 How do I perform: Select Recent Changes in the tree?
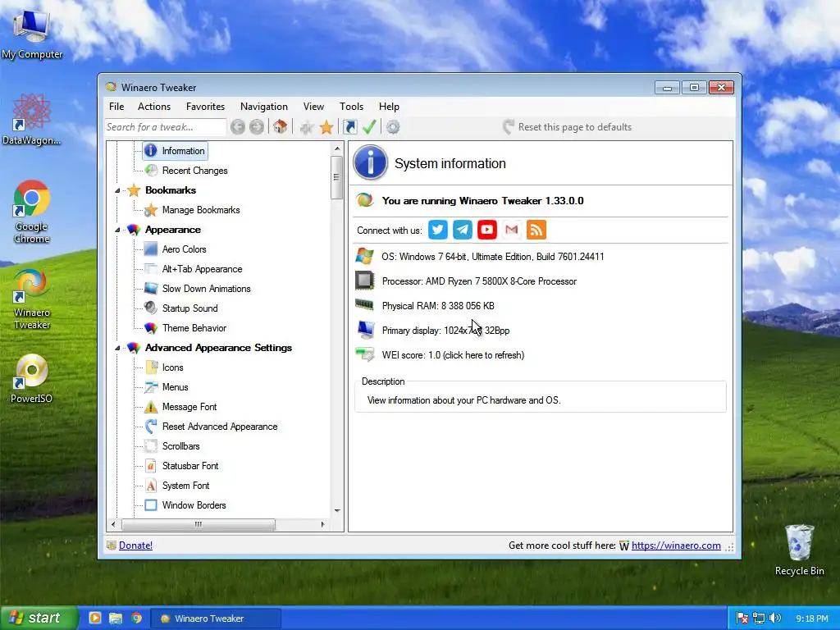point(194,171)
